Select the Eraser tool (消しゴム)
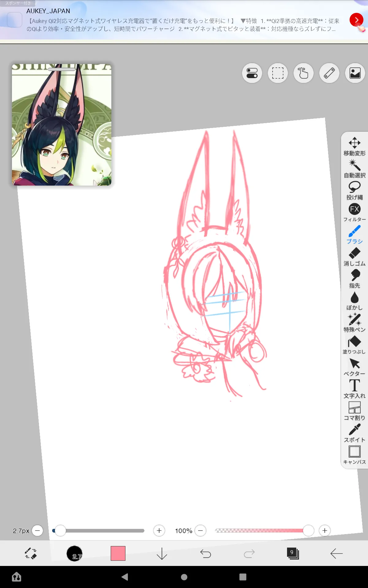Image resolution: width=368 pixels, height=588 pixels. point(355,257)
